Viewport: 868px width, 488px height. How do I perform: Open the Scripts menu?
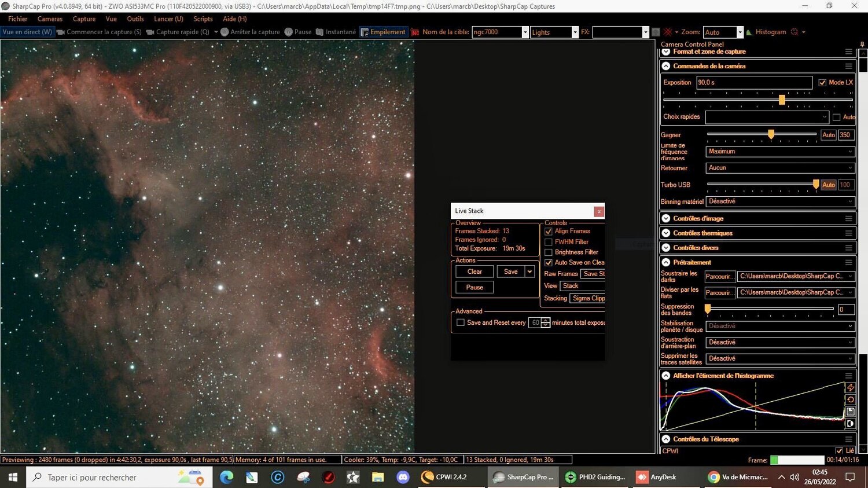click(203, 19)
